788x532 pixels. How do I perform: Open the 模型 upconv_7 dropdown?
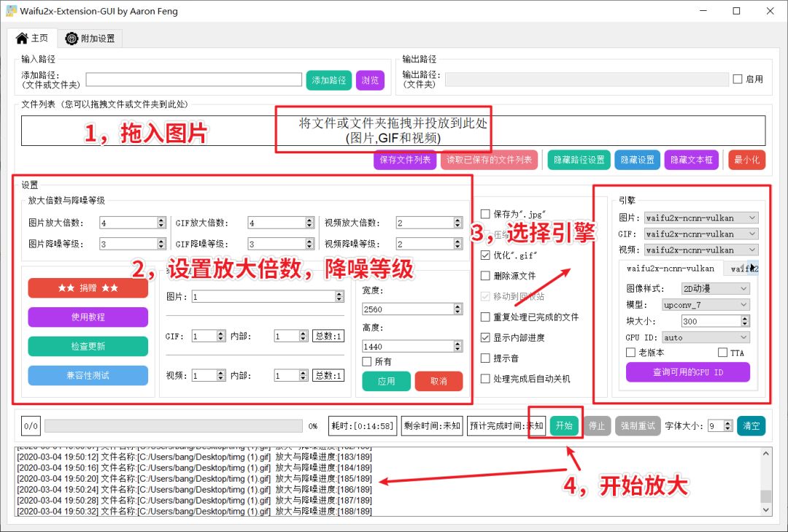point(706,305)
